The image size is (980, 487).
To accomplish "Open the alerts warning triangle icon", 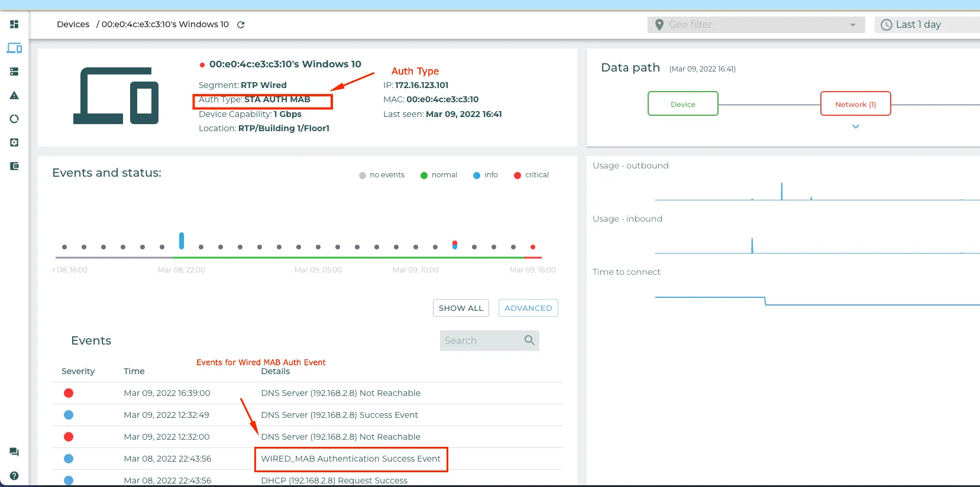I will coord(14,95).
